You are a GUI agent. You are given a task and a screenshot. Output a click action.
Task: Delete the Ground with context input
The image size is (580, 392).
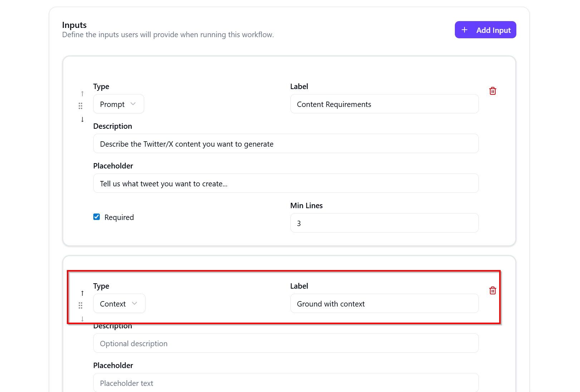point(492,290)
